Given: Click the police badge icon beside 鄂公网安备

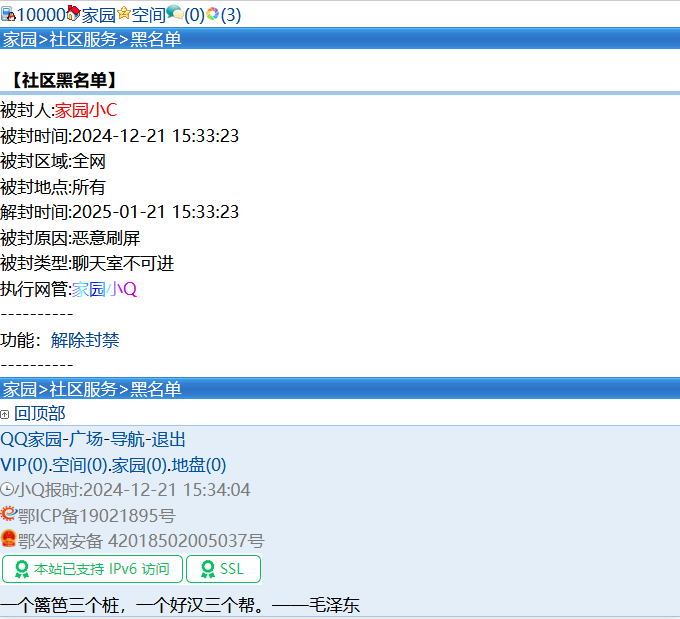Looking at the screenshot, I should (9, 540).
